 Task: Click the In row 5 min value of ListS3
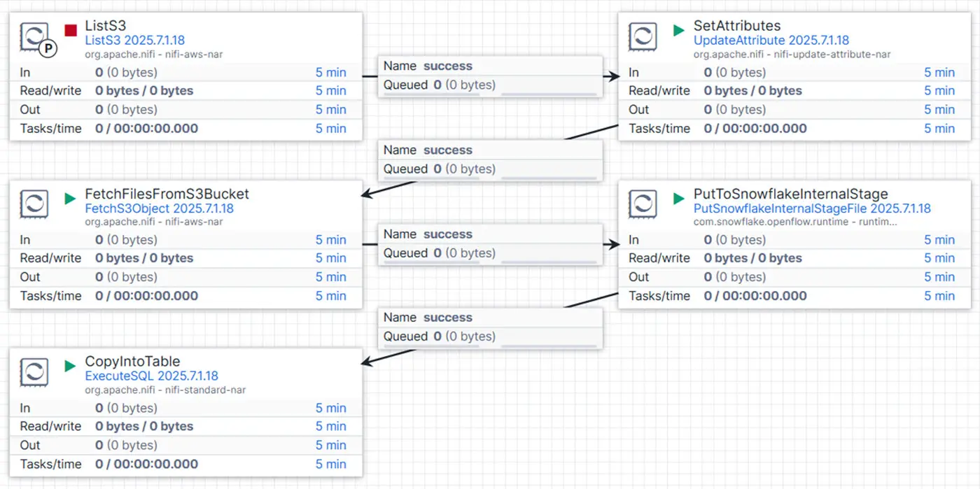330,72
